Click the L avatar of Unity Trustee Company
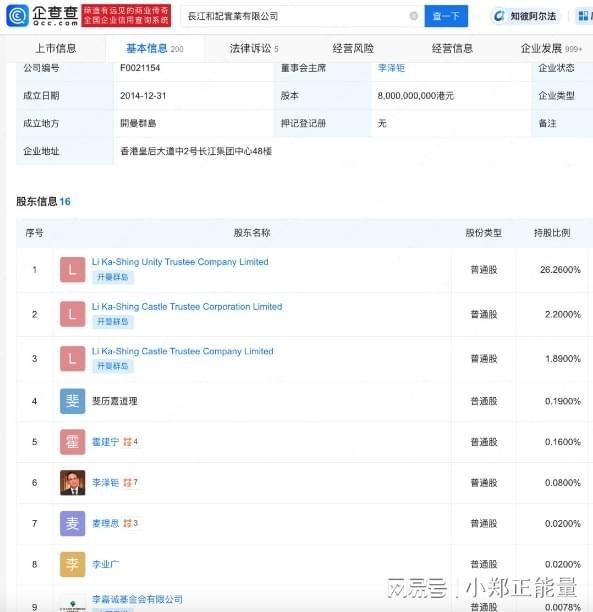 [x=72, y=269]
